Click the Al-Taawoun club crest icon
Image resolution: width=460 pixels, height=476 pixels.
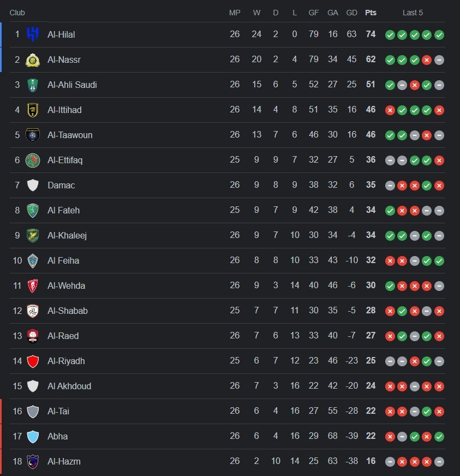pos(33,135)
